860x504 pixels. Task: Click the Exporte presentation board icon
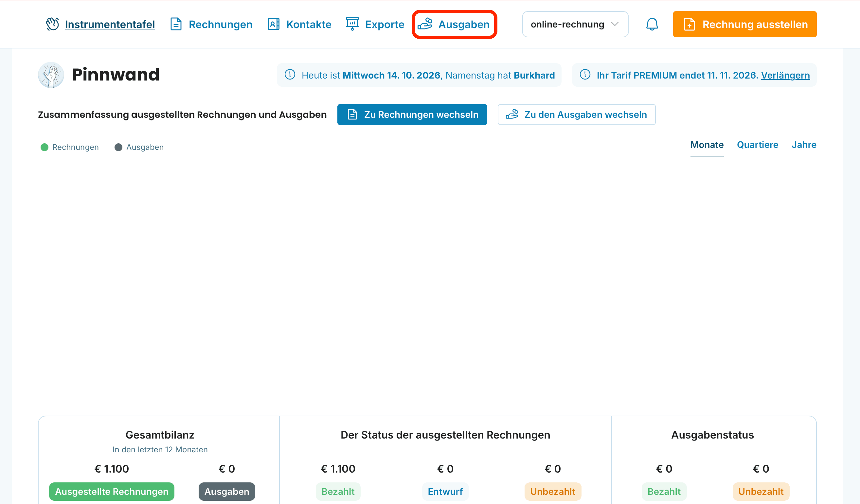[352, 24]
